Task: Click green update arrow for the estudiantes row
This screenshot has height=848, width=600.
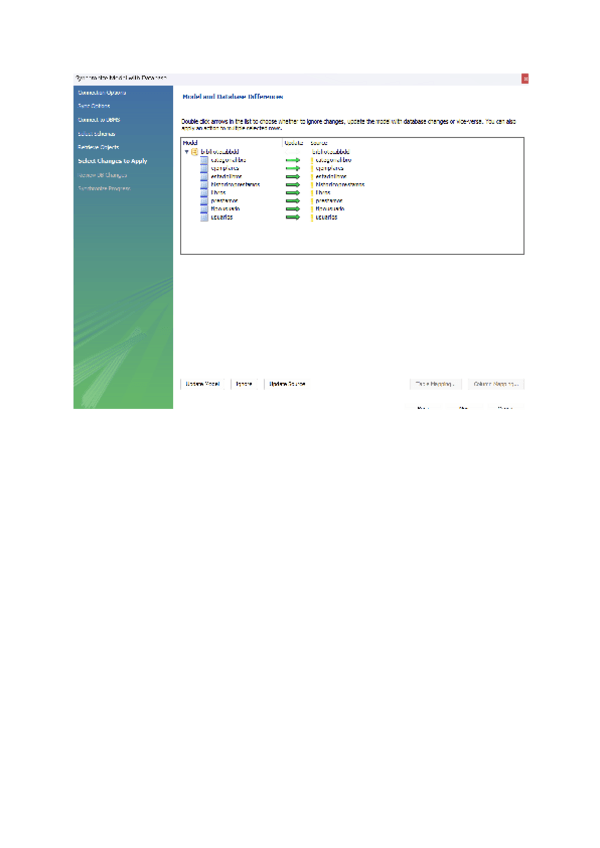Action: pyautogui.click(x=293, y=177)
